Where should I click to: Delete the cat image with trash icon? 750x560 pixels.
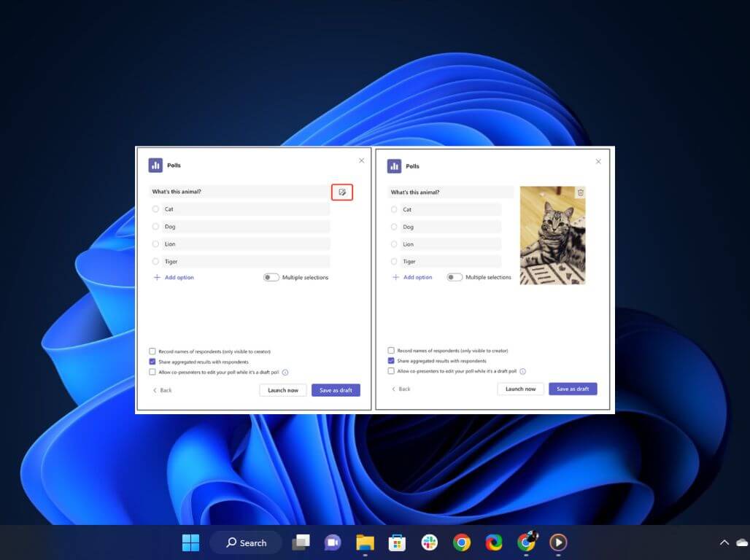point(581,192)
